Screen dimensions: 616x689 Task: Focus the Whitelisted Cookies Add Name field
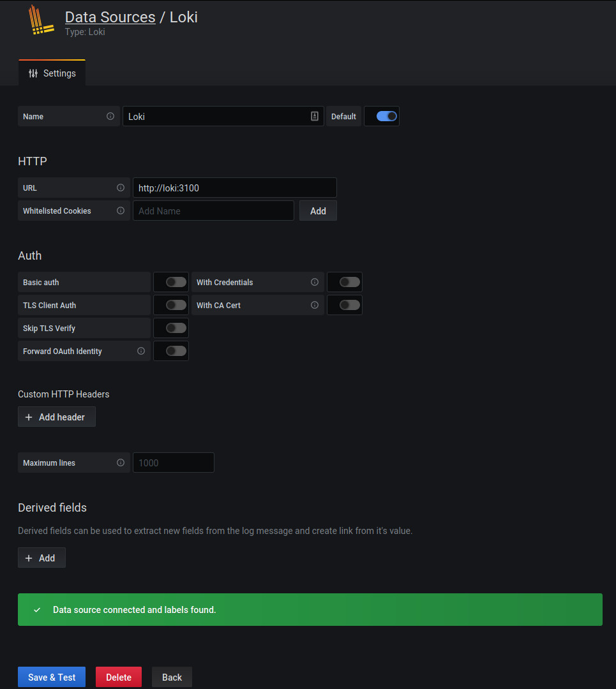pyautogui.click(x=213, y=211)
